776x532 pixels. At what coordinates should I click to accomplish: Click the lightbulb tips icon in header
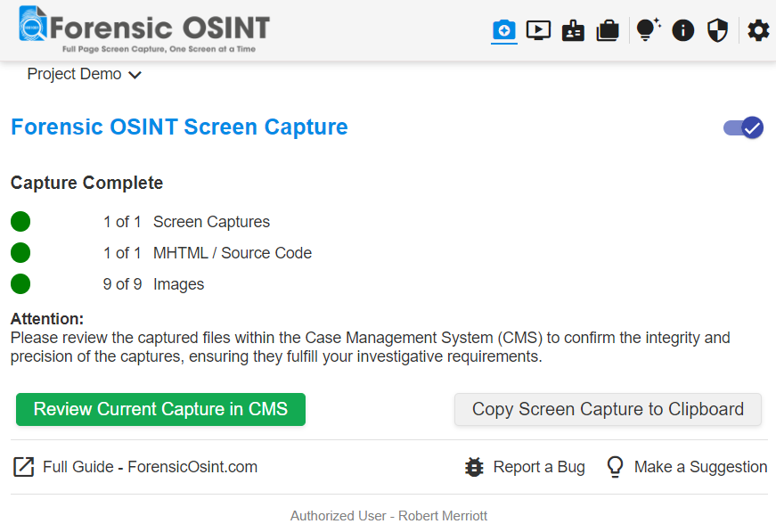click(648, 29)
